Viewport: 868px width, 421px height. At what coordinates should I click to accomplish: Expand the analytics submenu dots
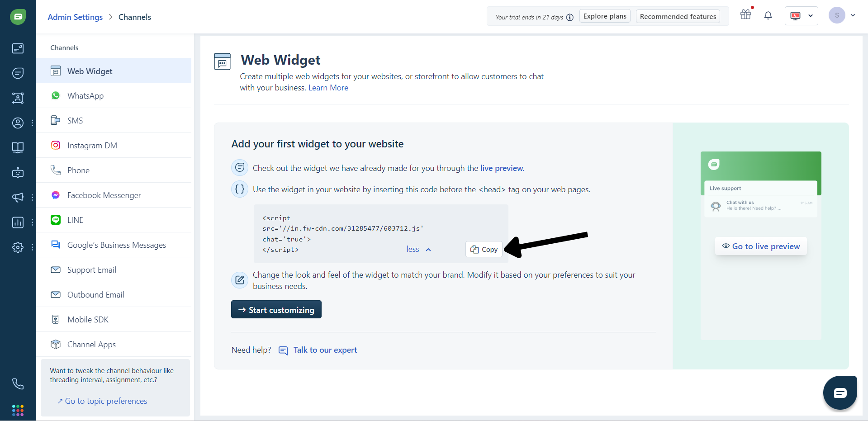32,222
